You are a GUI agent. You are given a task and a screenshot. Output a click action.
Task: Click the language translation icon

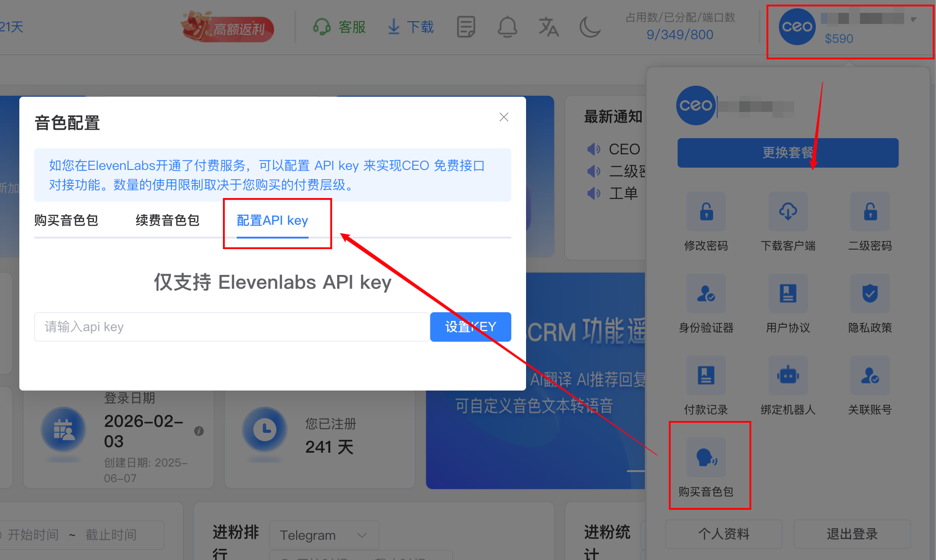(x=548, y=27)
